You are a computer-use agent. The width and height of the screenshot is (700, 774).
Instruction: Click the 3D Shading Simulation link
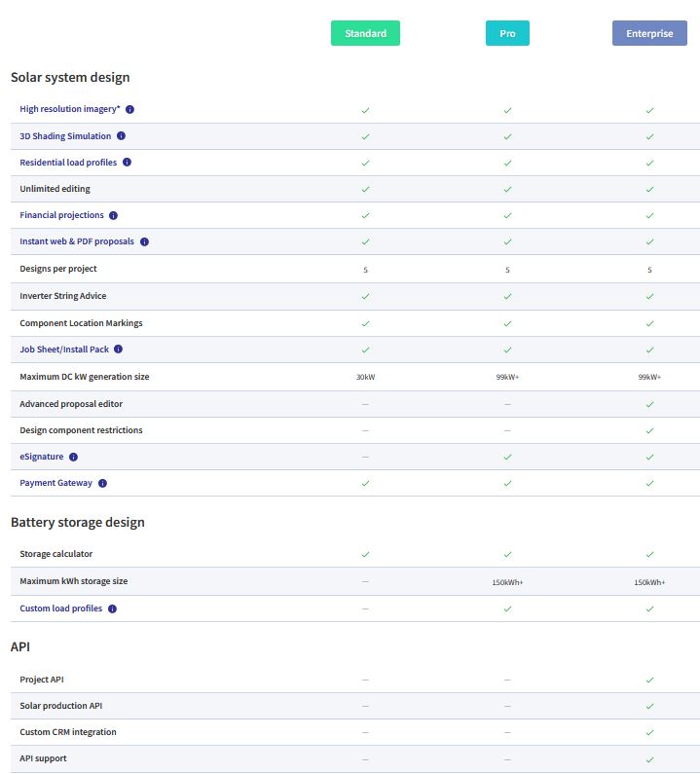click(x=65, y=136)
